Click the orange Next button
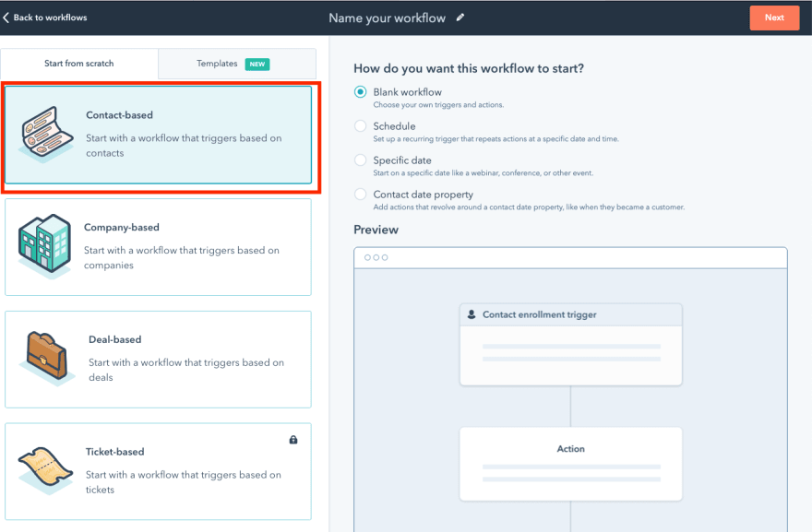 [x=774, y=18]
